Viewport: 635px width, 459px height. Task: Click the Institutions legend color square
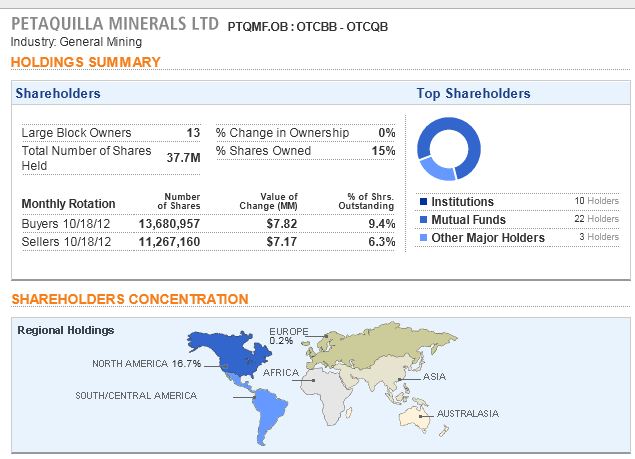tap(424, 202)
